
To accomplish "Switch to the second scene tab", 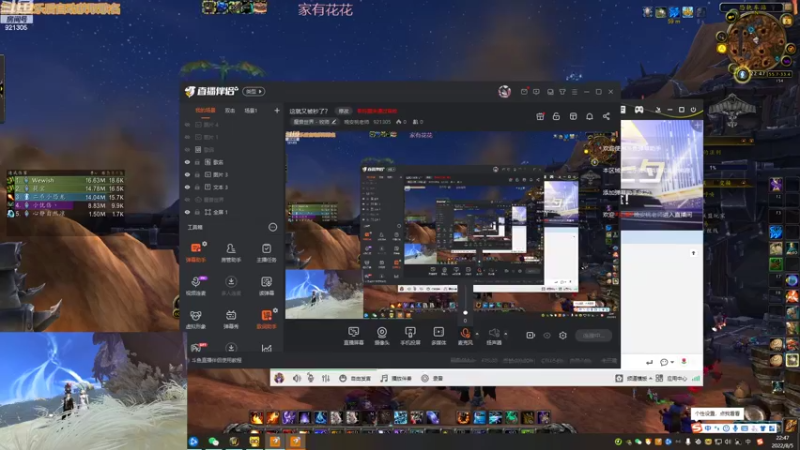I will 230,110.
